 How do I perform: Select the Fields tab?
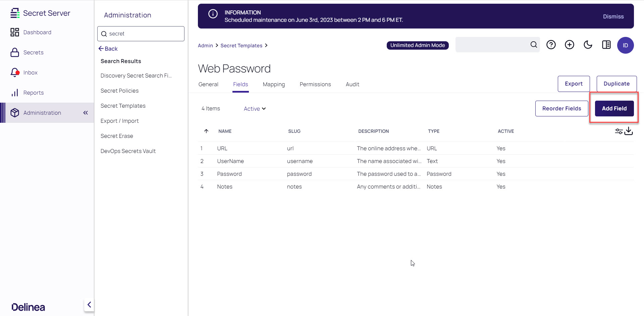240,84
